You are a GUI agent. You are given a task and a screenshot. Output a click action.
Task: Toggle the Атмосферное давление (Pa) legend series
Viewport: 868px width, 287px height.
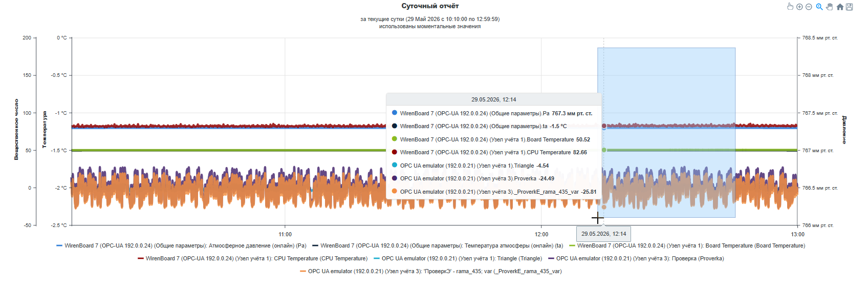(181, 246)
